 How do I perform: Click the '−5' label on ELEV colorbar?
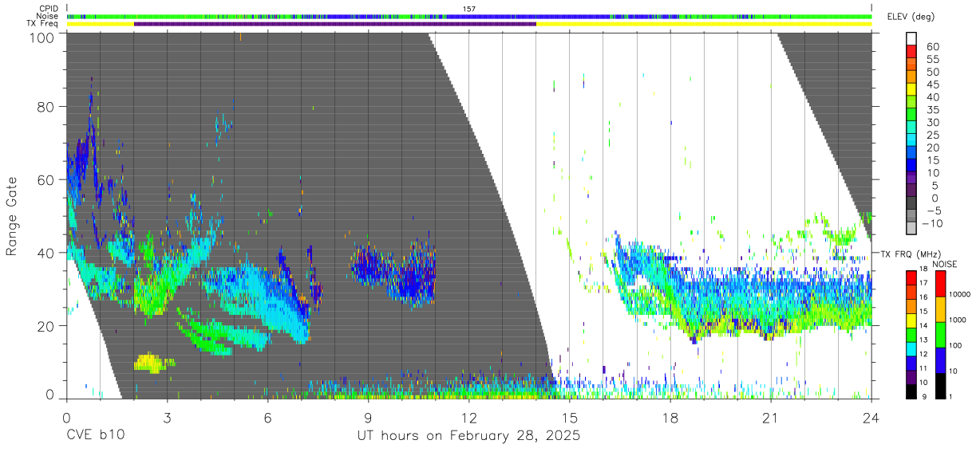coord(934,211)
